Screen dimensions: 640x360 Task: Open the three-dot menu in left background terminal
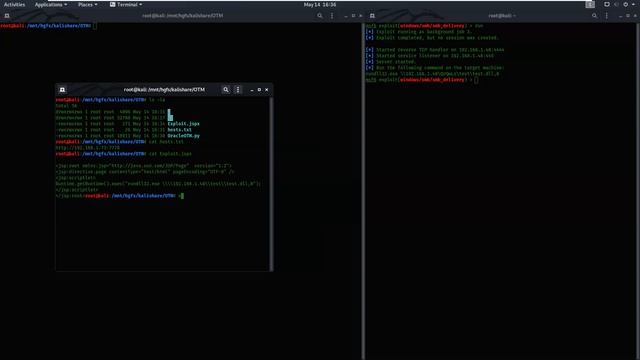tap(332, 16)
